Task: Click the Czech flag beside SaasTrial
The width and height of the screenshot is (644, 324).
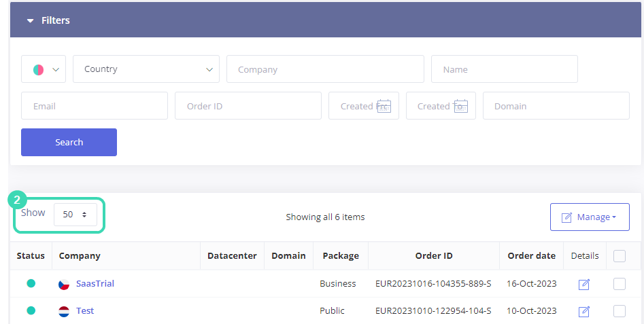Action: point(64,284)
